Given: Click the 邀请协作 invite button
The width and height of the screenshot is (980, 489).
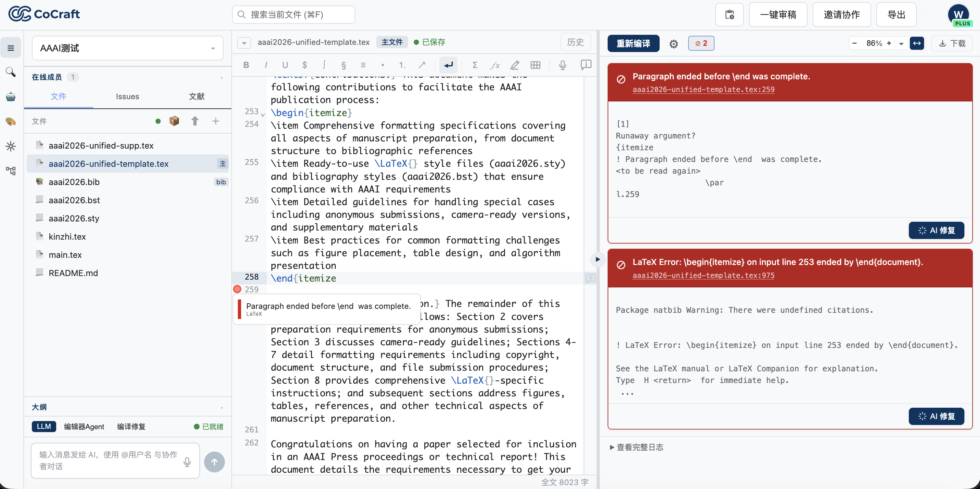Looking at the screenshot, I should click(842, 14).
